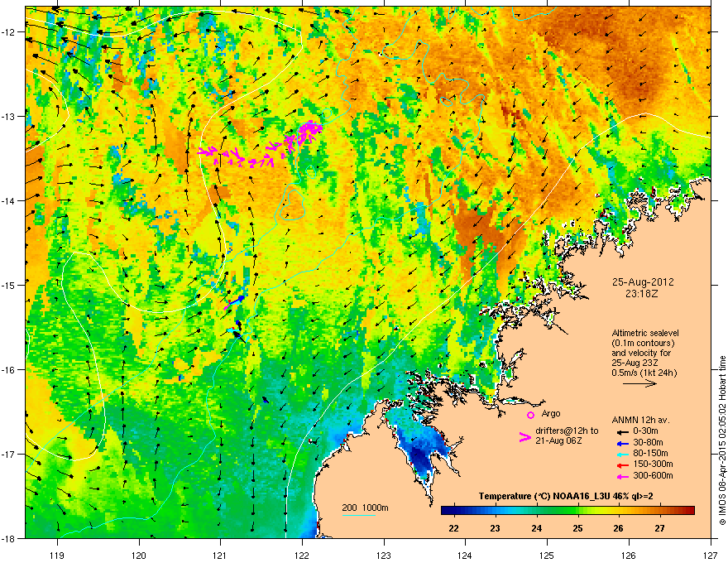The height and width of the screenshot is (563, 728).
Task: Click the 200 1000m isobath label
Action: coord(365,508)
